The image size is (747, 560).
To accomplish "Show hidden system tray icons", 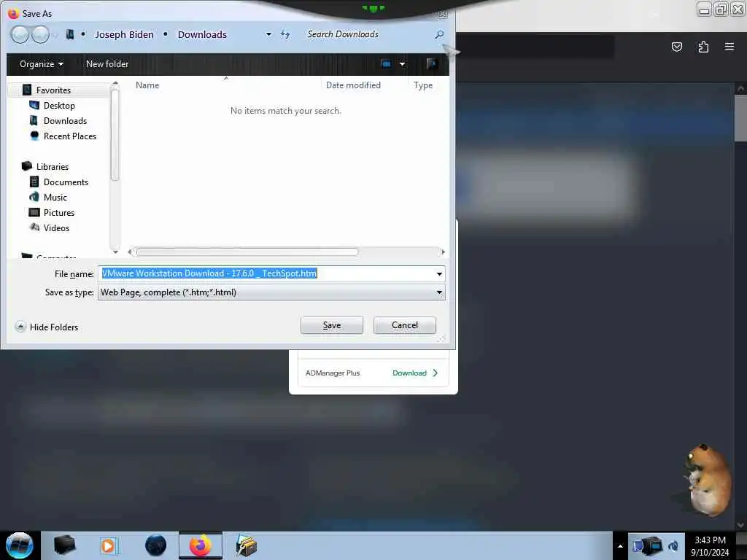I will point(620,546).
